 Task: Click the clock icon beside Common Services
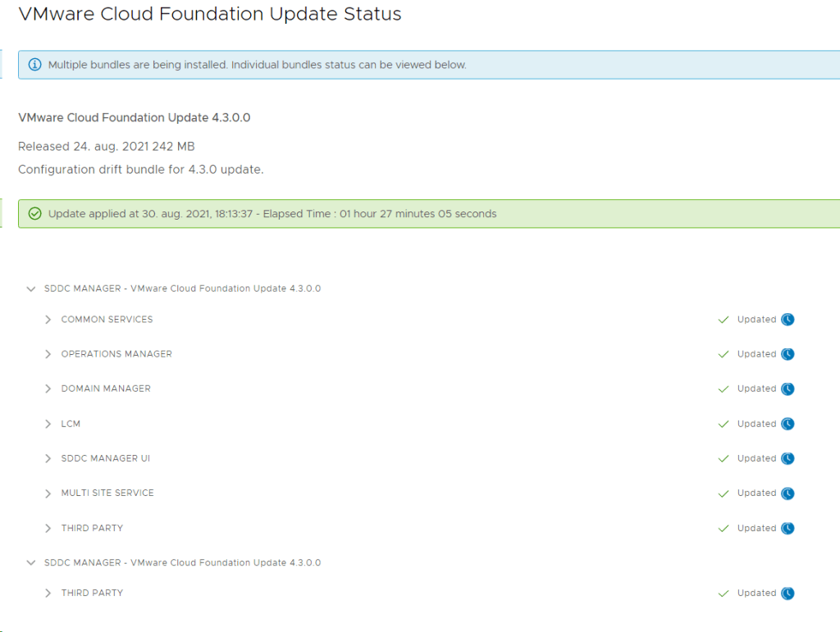787,320
